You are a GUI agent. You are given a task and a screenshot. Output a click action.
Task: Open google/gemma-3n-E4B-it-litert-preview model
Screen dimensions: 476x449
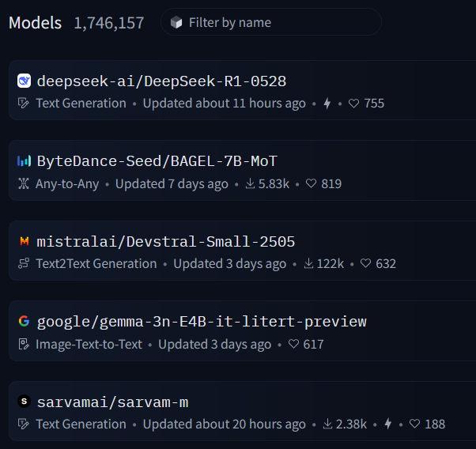(202, 322)
